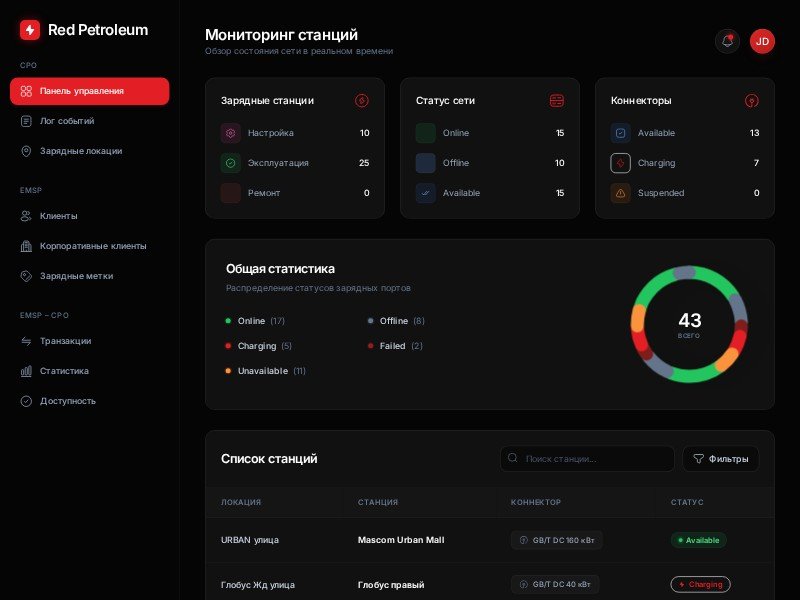Screen dimensions: 800x600
Task: Click the Эксплуатация shield icon
Action: [x=230, y=163]
